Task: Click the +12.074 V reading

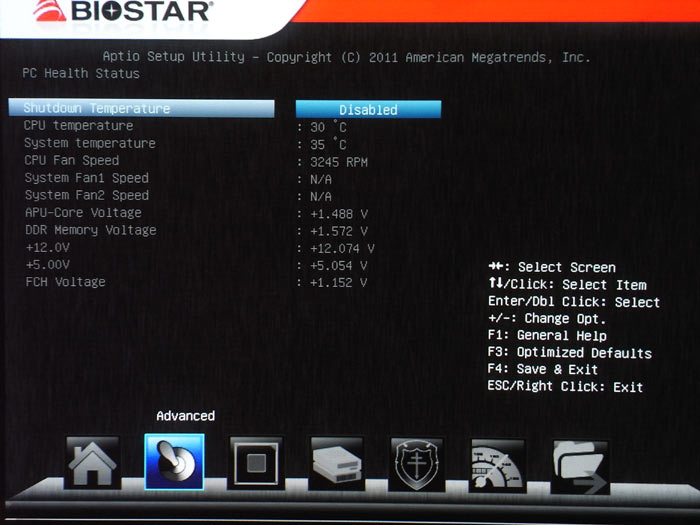Action: click(x=342, y=249)
